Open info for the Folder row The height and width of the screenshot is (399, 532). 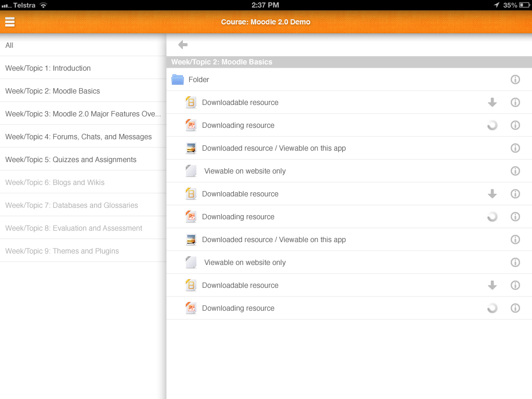pos(515,79)
